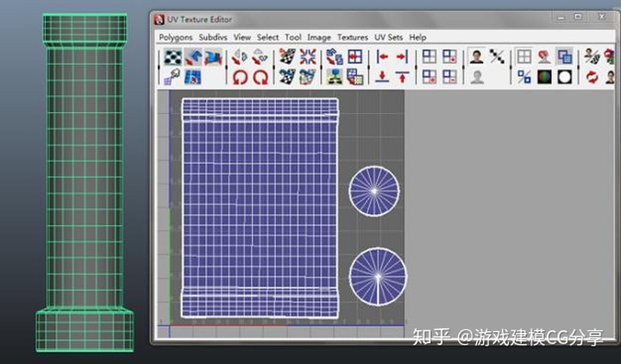Align UVs to minimum V
This screenshot has height=364, width=621.
click(x=382, y=77)
